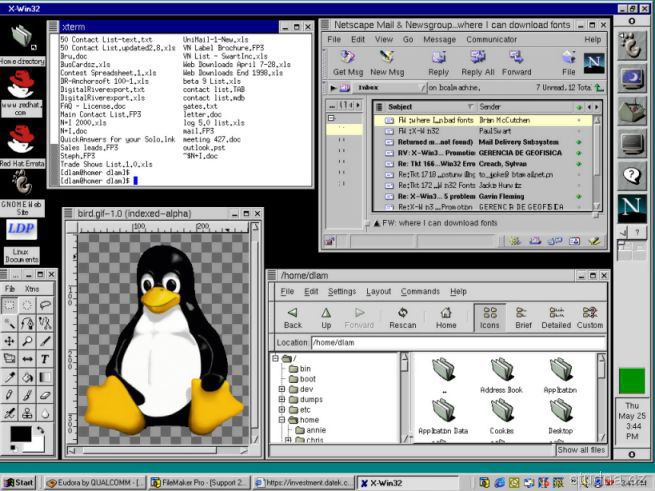655x491 pixels.
Task: Switch file manager to Brief view
Action: tap(523, 316)
